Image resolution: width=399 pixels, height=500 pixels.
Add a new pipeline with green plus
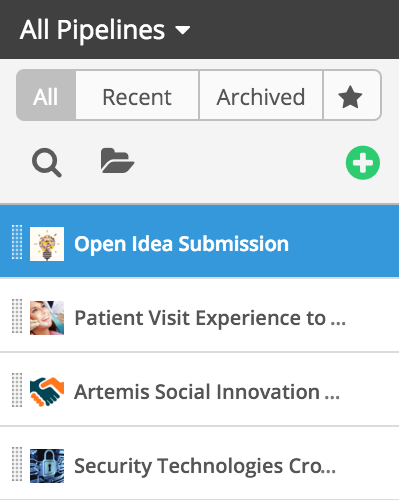tap(363, 163)
